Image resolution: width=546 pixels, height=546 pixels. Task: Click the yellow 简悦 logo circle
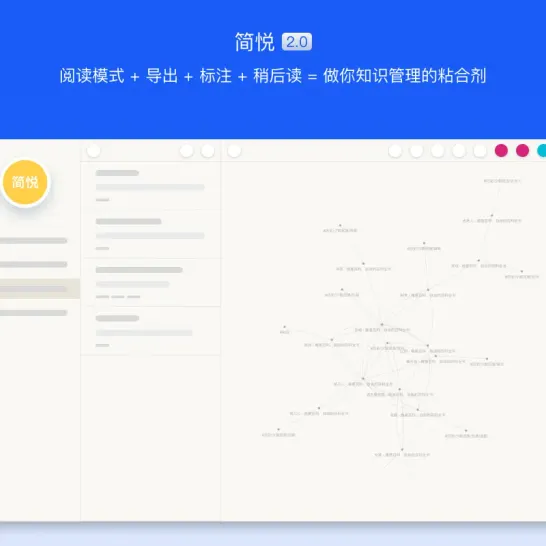[x=25, y=182]
